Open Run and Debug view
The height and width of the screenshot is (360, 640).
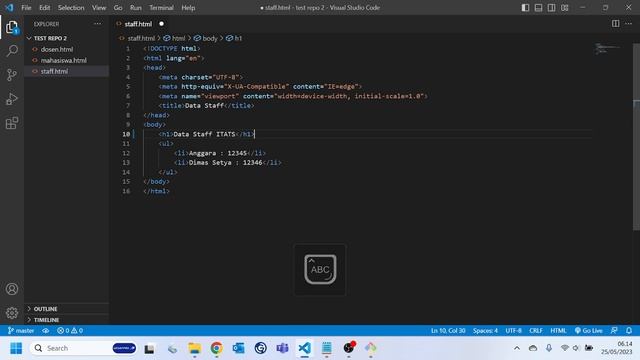coord(12,99)
